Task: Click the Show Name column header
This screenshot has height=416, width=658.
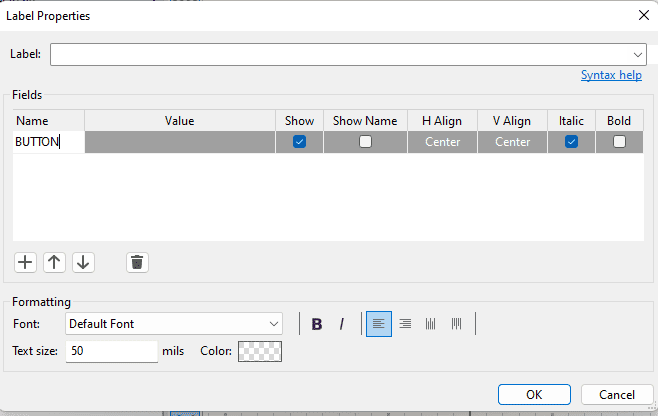Action: (366, 121)
